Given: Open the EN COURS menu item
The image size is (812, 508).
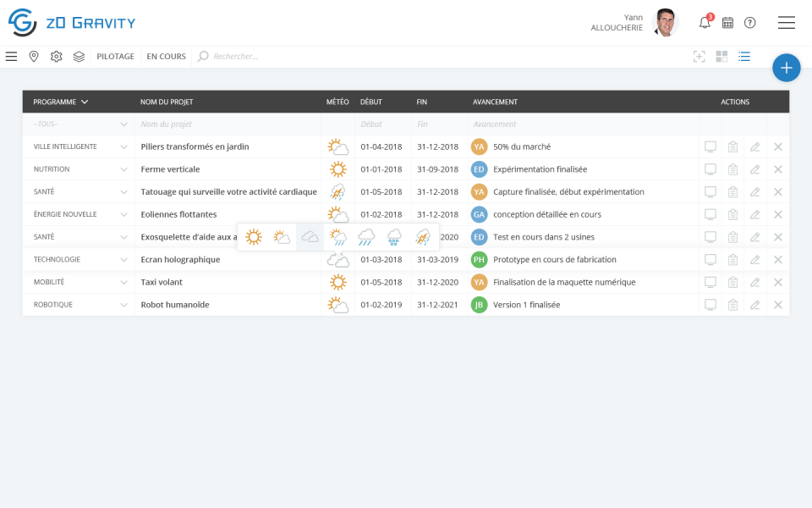Looking at the screenshot, I should 167,57.
